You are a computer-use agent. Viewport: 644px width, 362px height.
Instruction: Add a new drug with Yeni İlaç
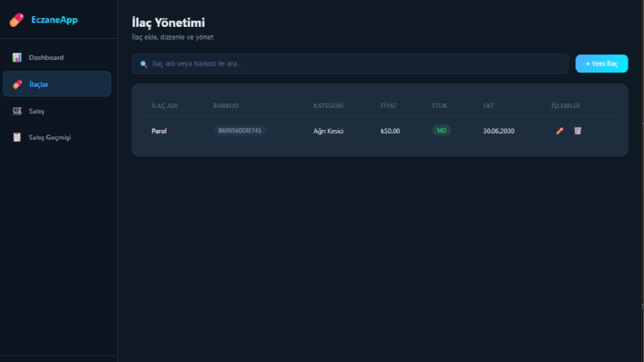tap(601, 63)
